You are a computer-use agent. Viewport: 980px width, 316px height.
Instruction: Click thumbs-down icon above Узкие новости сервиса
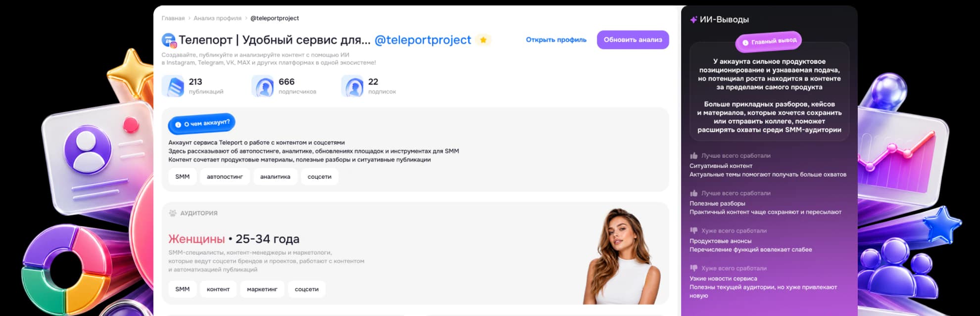pos(693,268)
